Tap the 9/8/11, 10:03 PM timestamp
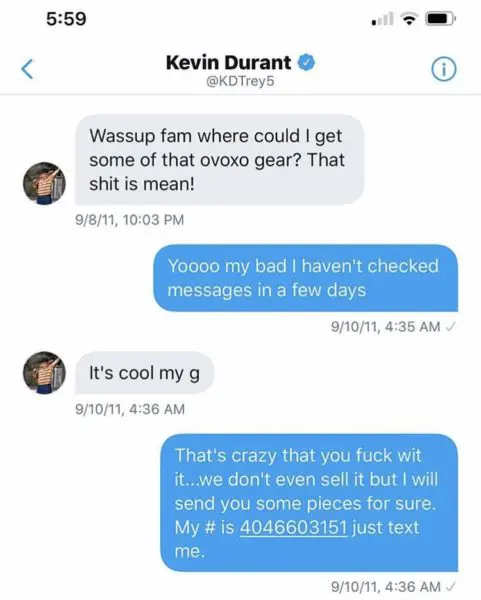Image resolution: width=481 pixels, height=600 pixels. tap(130, 220)
